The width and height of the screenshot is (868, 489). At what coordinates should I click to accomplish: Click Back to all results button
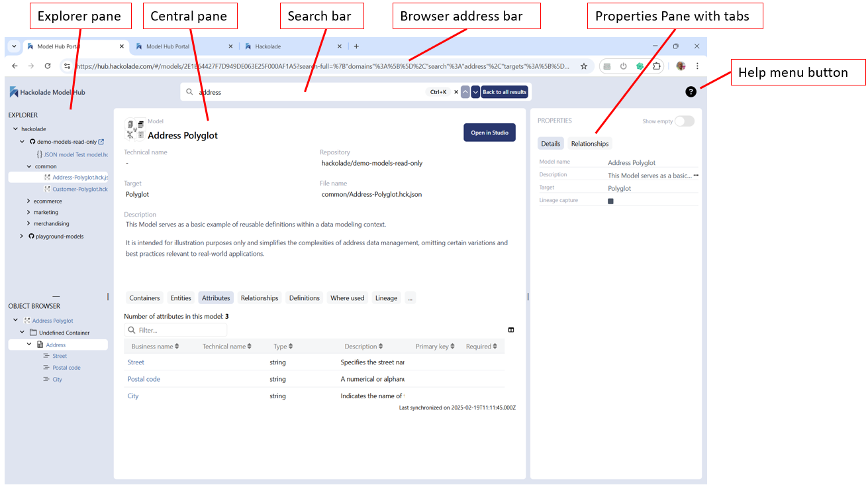pos(505,92)
